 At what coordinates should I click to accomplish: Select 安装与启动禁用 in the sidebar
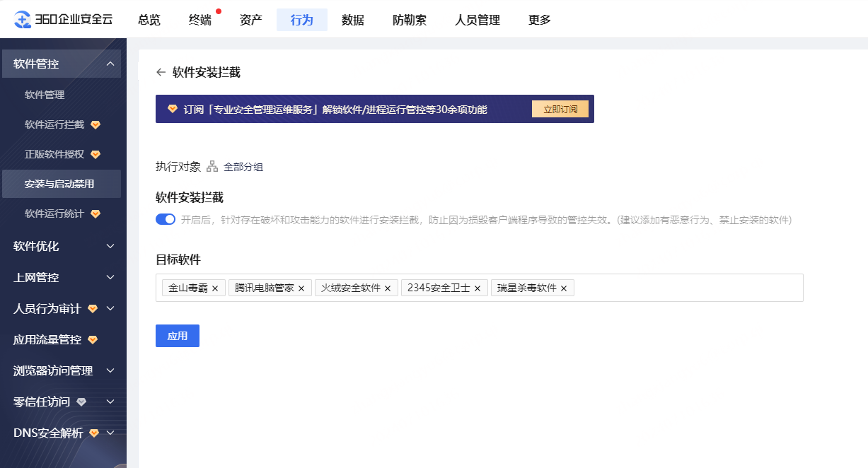pos(62,184)
